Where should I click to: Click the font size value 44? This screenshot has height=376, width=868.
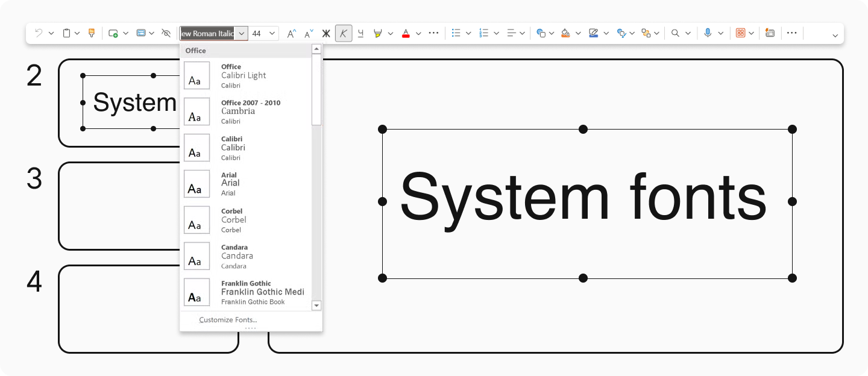coord(256,33)
